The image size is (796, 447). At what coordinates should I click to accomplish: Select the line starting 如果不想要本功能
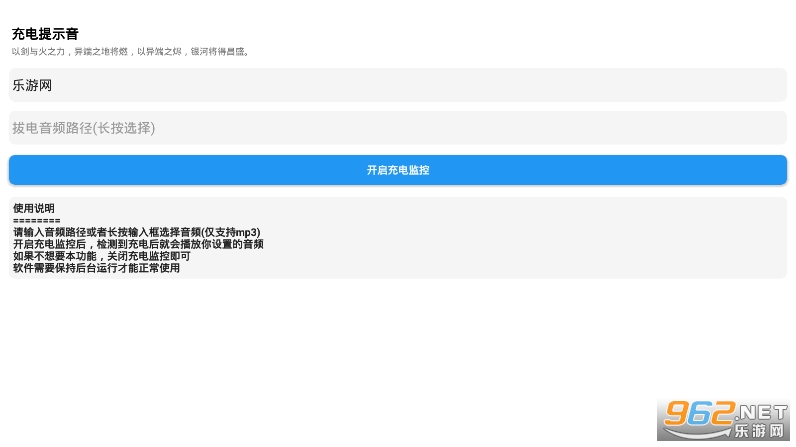point(102,256)
